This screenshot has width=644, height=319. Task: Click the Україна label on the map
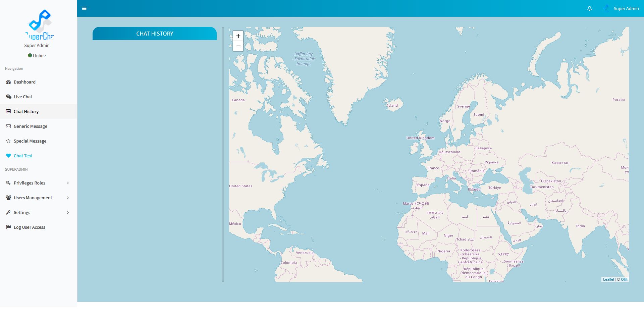[491, 162]
